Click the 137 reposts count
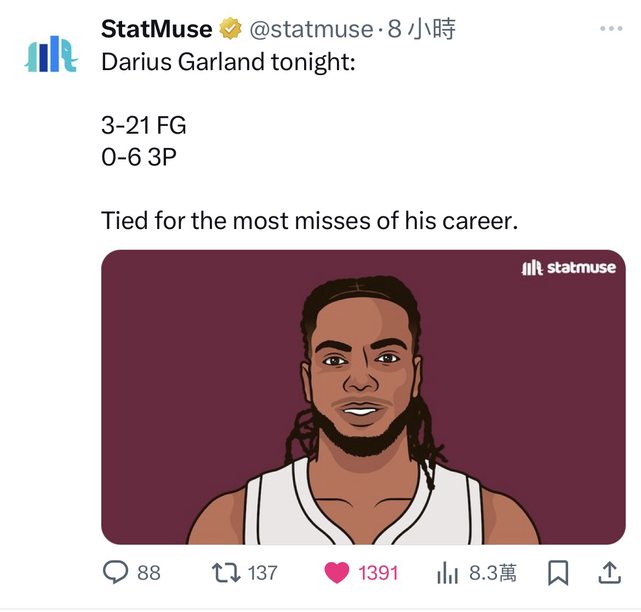This screenshot has height=612, width=641. pos(262,573)
